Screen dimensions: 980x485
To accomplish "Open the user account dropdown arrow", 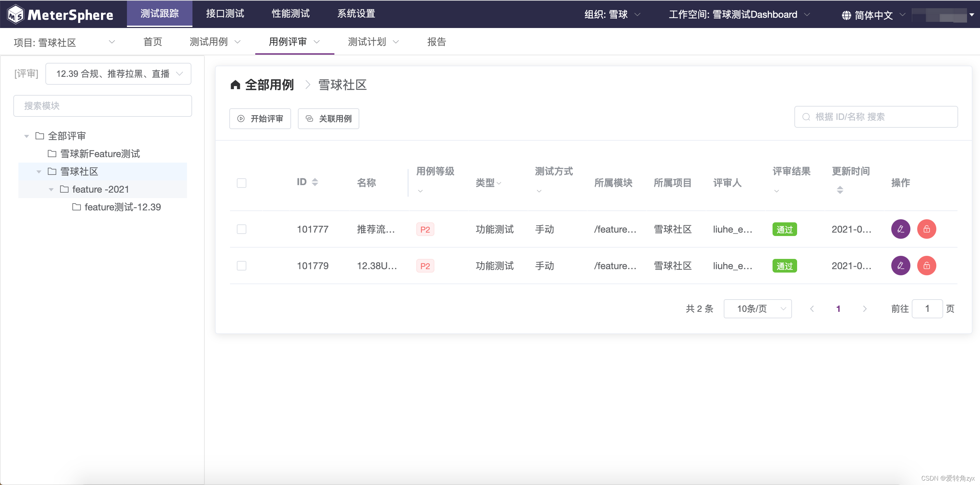I will [971, 15].
